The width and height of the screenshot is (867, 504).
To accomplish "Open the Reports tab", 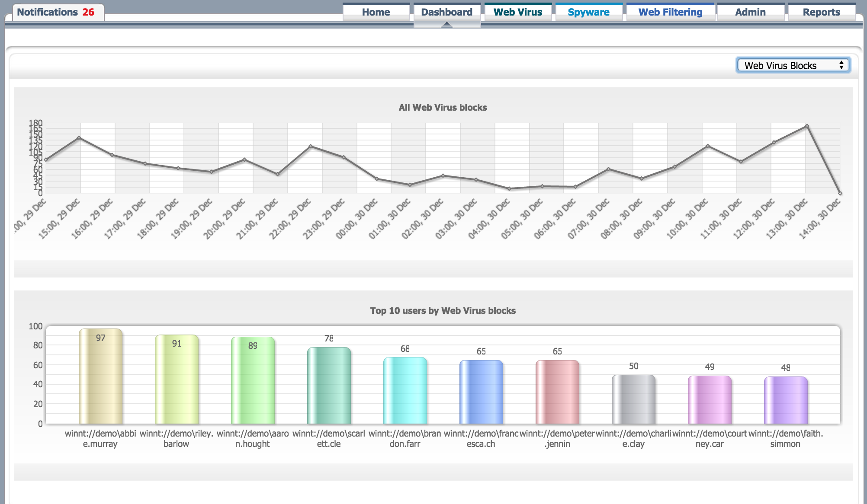I will pos(821,12).
